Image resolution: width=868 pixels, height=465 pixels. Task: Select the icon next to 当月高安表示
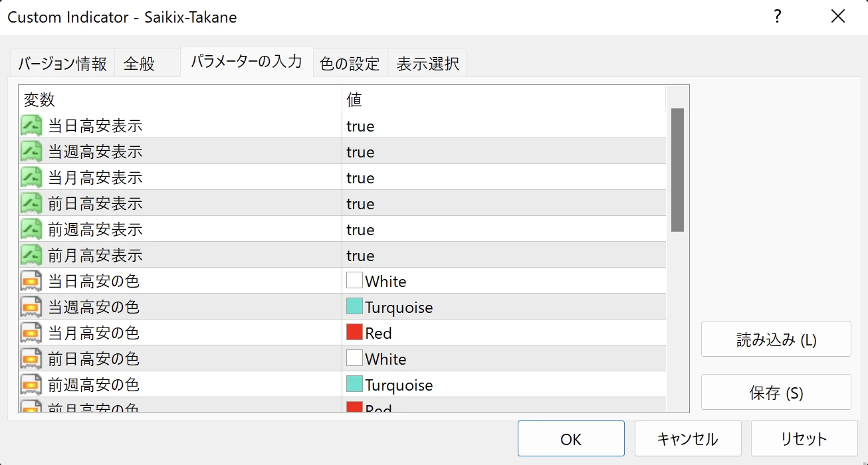click(x=31, y=177)
